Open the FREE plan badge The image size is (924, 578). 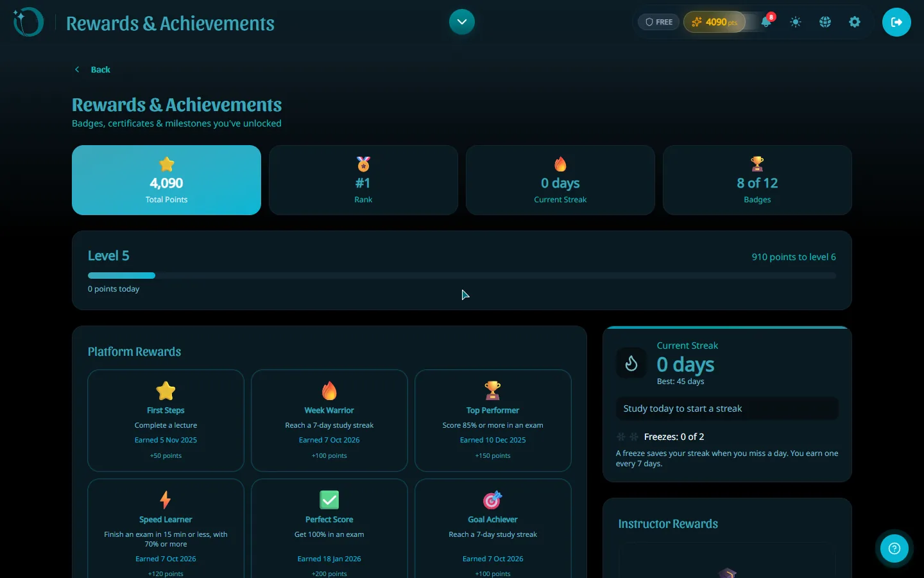(658, 22)
